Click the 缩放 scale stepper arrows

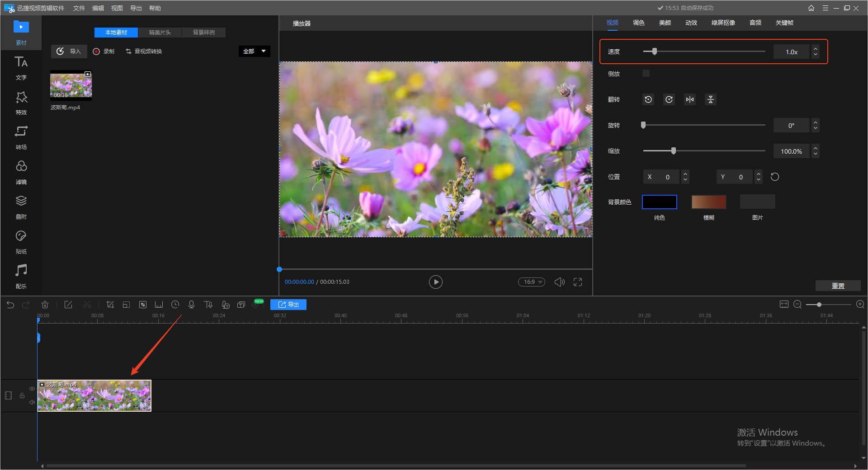point(815,151)
